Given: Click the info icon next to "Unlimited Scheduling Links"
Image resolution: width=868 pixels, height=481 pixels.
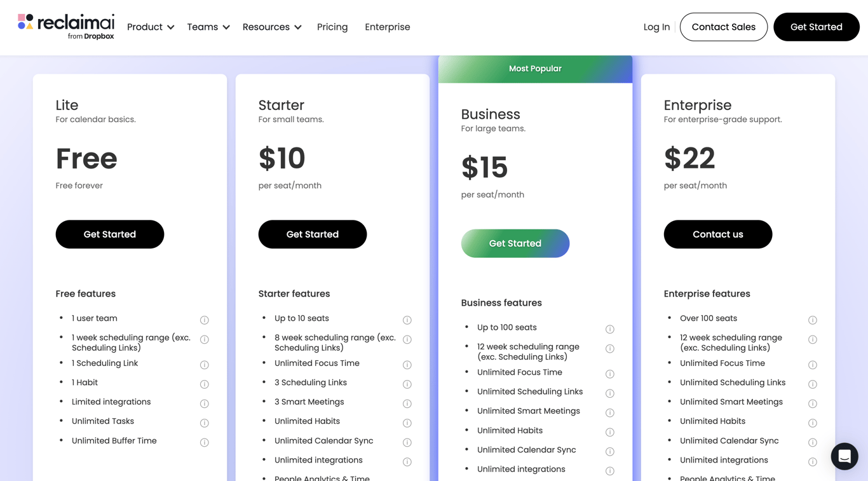Looking at the screenshot, I should [x=813, y=384].
